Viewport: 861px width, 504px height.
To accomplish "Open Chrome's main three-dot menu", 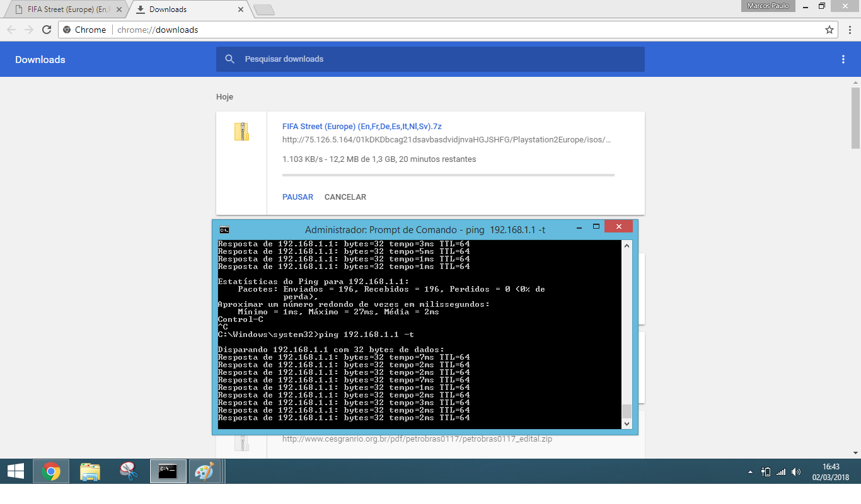I will coord(848,30).
